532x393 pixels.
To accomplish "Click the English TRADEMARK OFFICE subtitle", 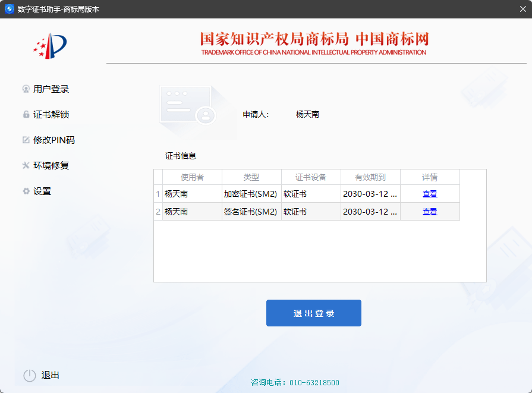I will (x=313, y=52).
